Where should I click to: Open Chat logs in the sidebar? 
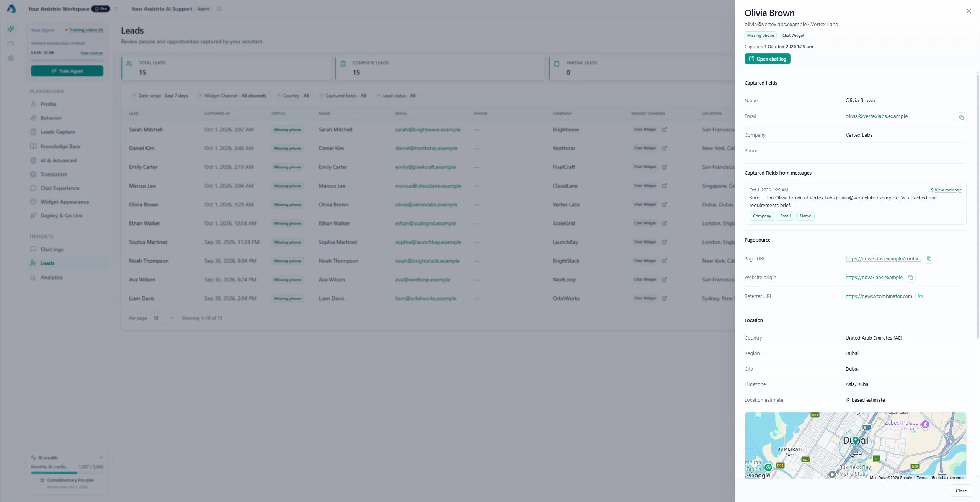coord(52,249)
